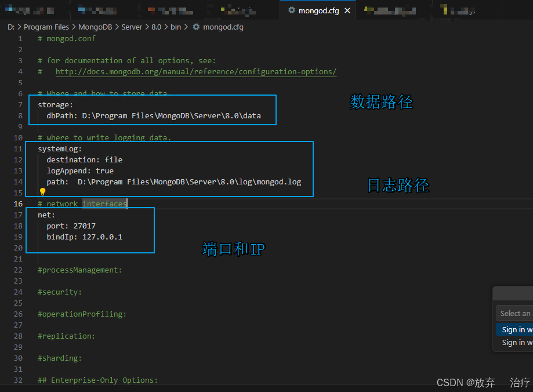Open the 8.0 breadcrumb segment
The image size is (533, 392).
point(157,27)
